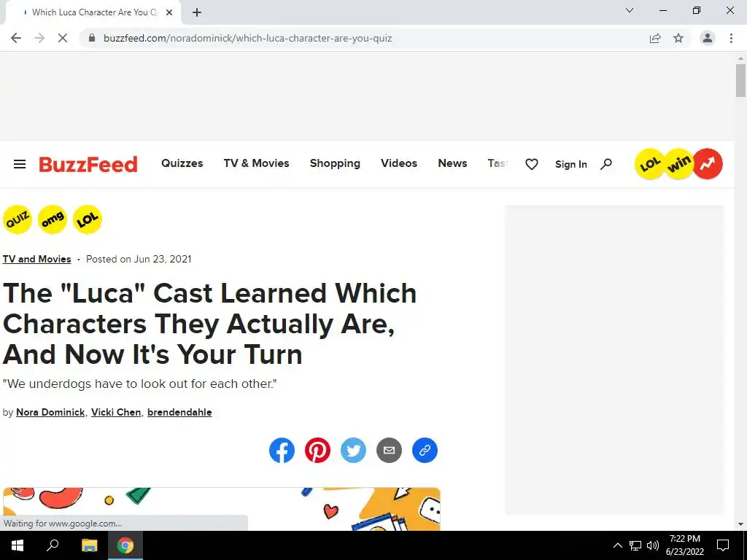View site info via padlock icon
Viewport: 747px width, 560px height.
(x=92, y=38)
